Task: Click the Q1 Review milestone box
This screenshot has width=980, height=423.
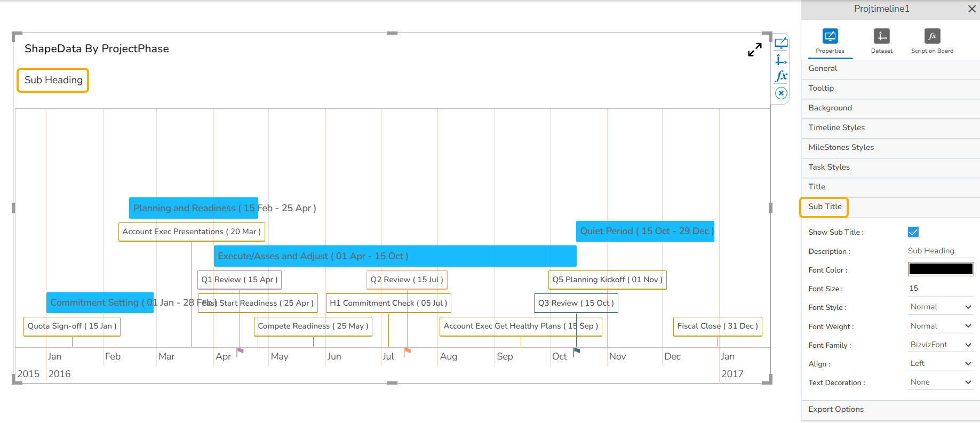Action: 240,280
